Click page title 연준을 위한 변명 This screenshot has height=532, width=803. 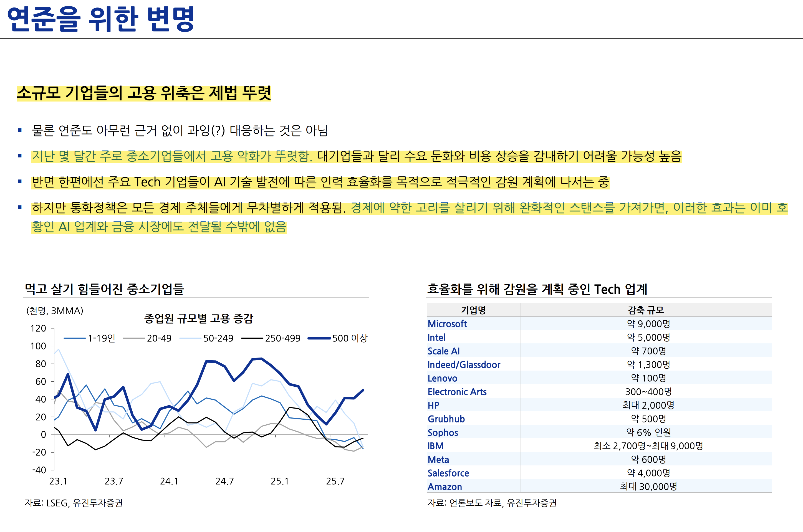(100, 19)
